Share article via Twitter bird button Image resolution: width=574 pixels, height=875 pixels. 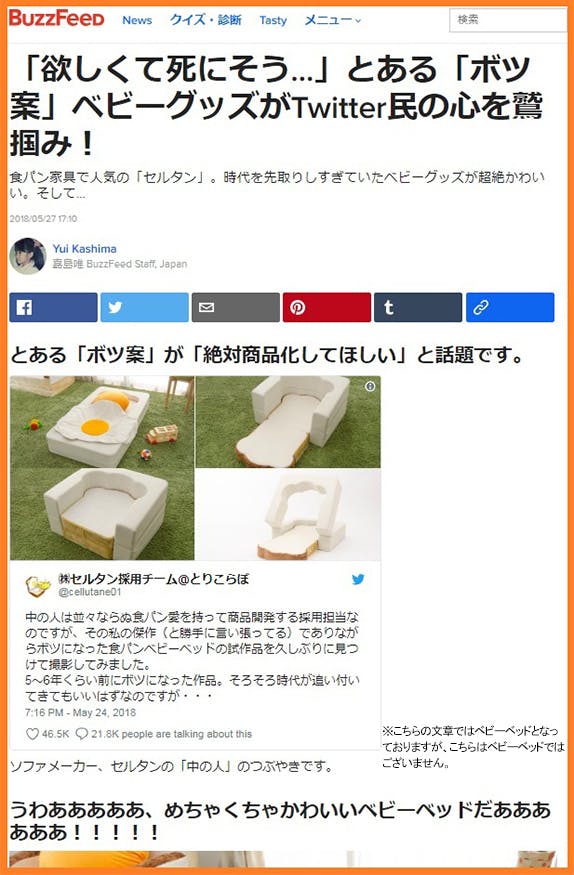144,307
